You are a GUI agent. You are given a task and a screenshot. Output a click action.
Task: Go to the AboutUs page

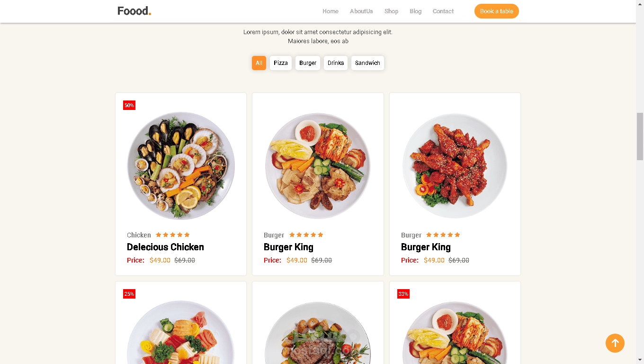[361, 11]
